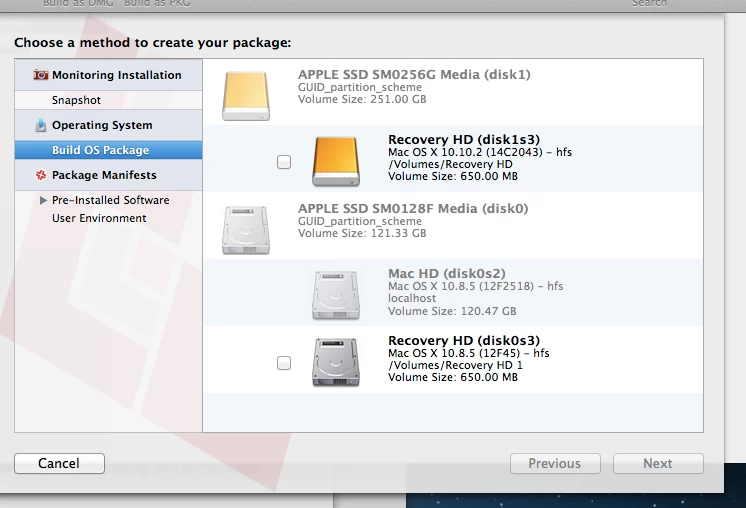Click the Recovery HD disk0s3 drive icon
The height and width of the screenshot is (508, 746).
click(x=336, y=362)
